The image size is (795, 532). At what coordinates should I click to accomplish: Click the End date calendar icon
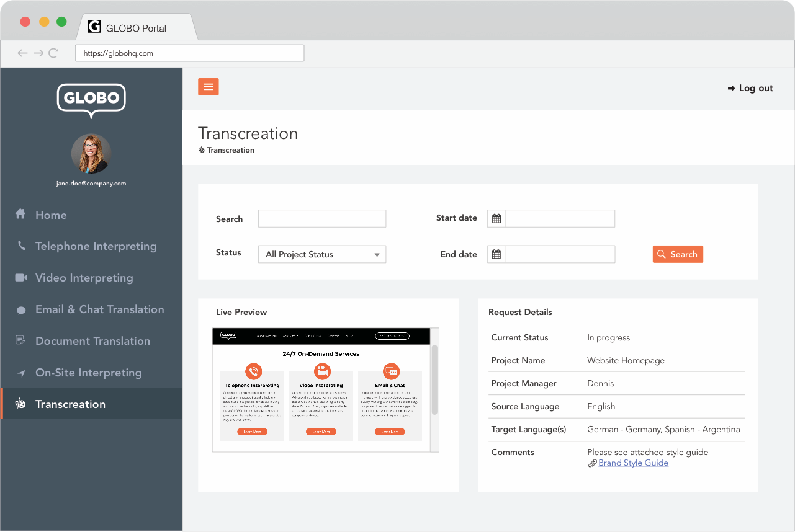(496, 254)
